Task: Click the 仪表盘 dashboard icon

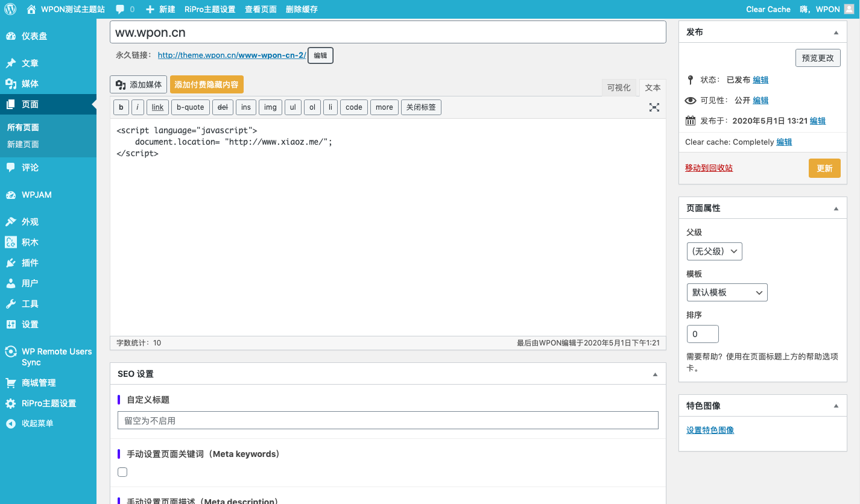Action: pos(11,36)
